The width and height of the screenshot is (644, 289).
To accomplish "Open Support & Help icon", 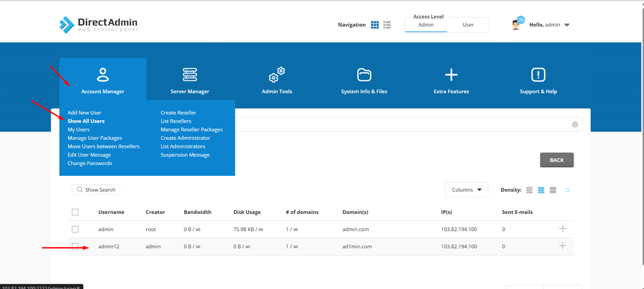I will [x=538, y=75].
